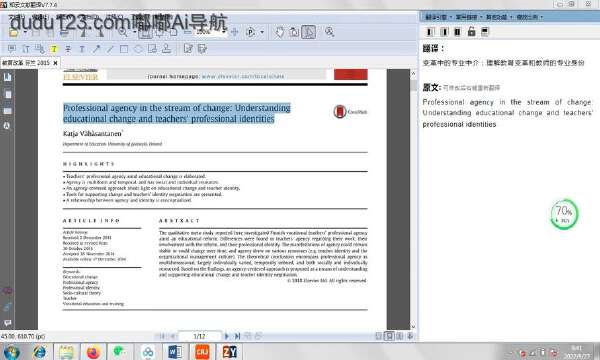Click the find search magnifier icon
600x360 pixels.
(329, 32)
